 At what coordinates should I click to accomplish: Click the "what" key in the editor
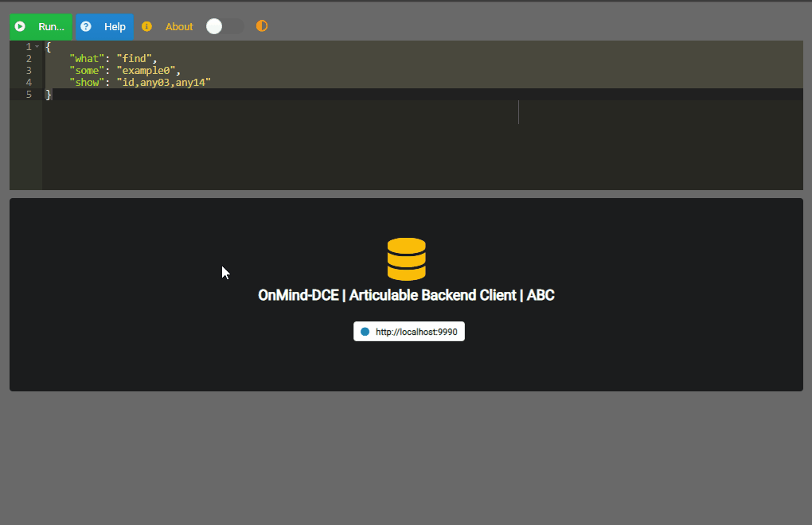(87, 58)
